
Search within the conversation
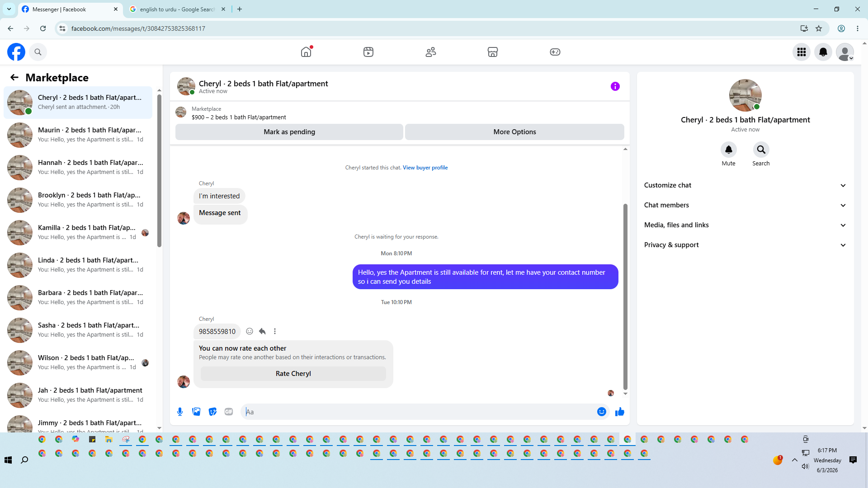[761, 150]
